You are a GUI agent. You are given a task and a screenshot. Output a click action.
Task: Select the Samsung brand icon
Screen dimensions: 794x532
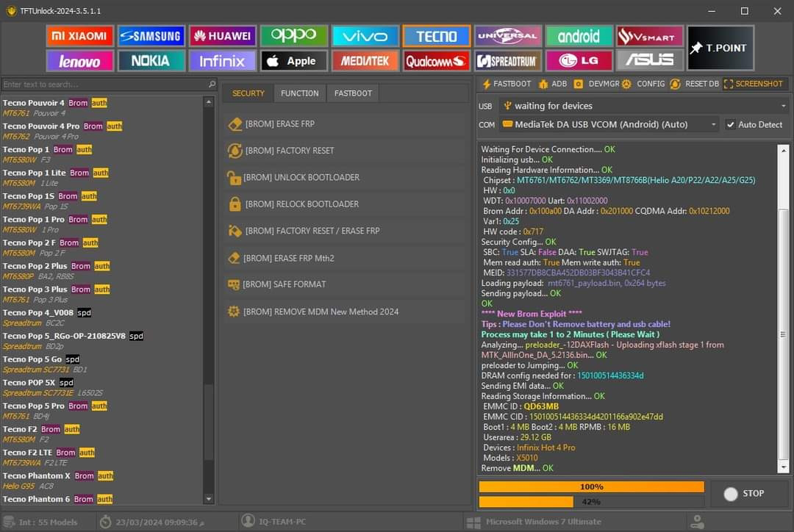tap(151, 36)
